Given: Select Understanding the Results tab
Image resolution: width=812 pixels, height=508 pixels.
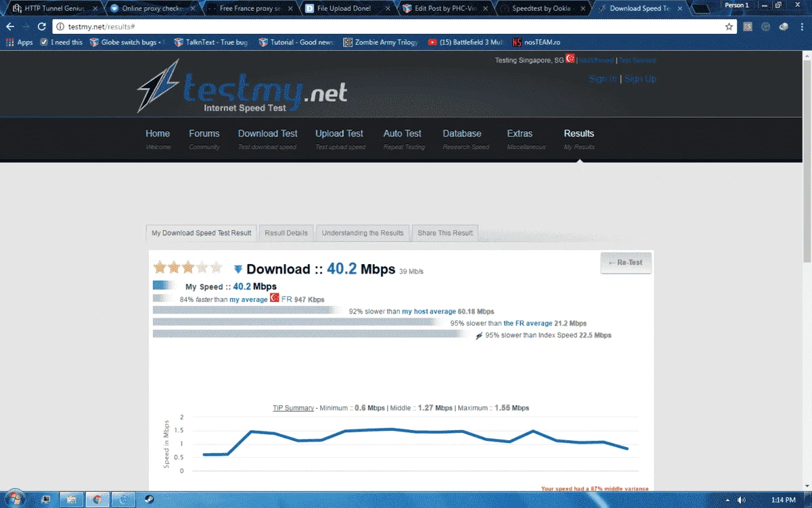Looking at the screenshot, I should click(x=363, y=233).
